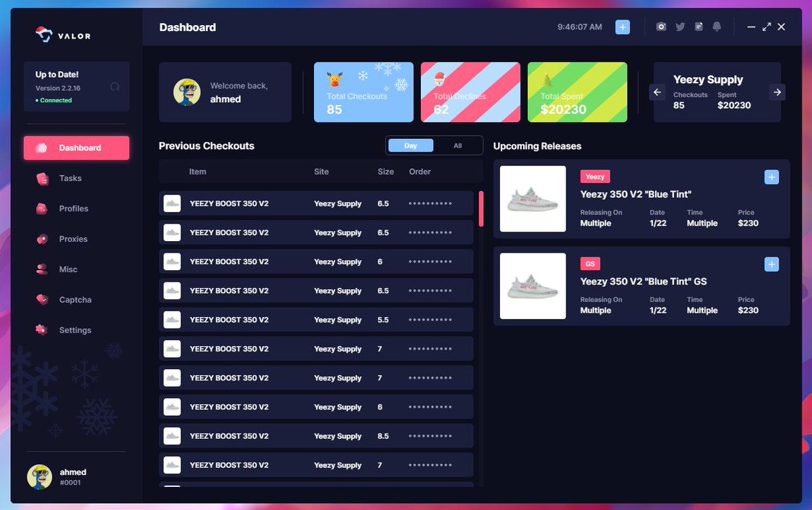Click the Order column header
This screenshot has height=510, width=812.
[x=420, y=171]
